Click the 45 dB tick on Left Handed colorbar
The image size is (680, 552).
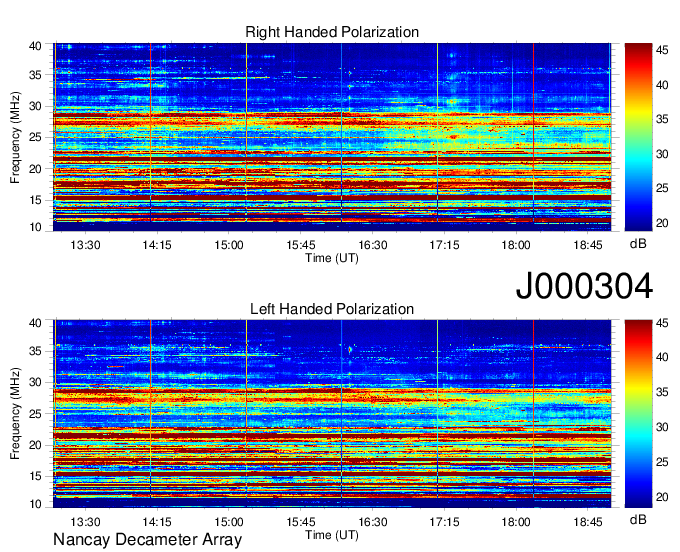662,323
